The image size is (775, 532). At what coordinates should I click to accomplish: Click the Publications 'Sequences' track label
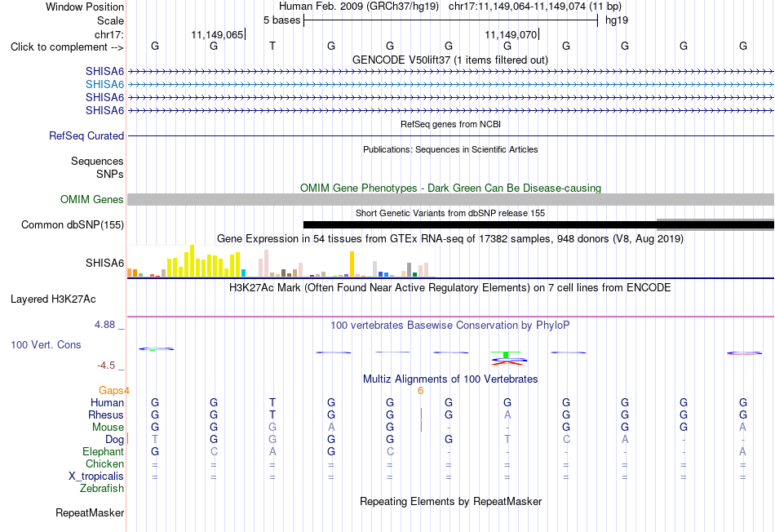97,162
